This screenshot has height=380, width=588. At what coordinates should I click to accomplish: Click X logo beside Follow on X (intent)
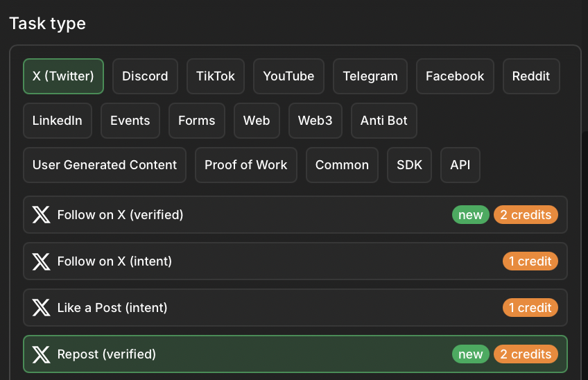coord(41,261)
